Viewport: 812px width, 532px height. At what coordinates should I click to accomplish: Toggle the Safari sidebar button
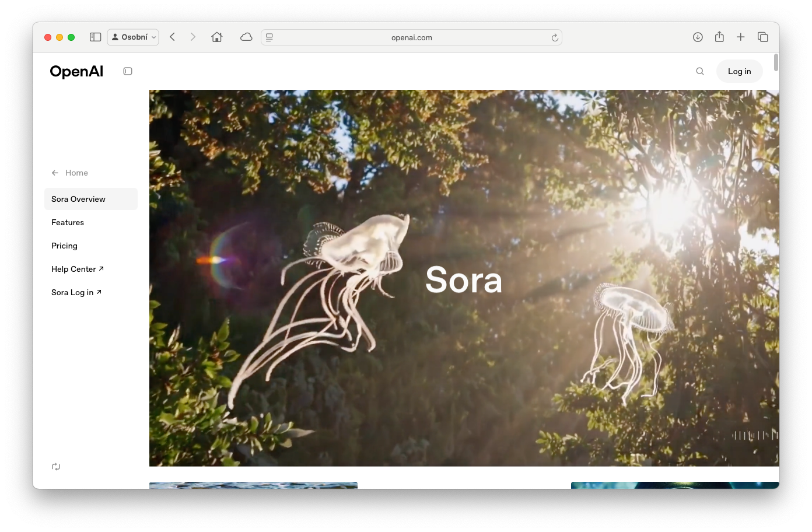click(96, 37)
